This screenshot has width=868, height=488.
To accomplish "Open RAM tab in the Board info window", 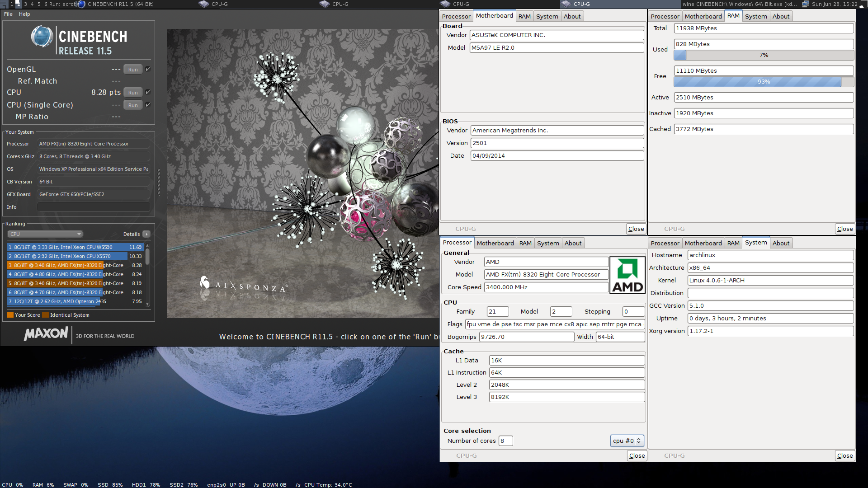I will pyautogui.click(x=524, y=16).
